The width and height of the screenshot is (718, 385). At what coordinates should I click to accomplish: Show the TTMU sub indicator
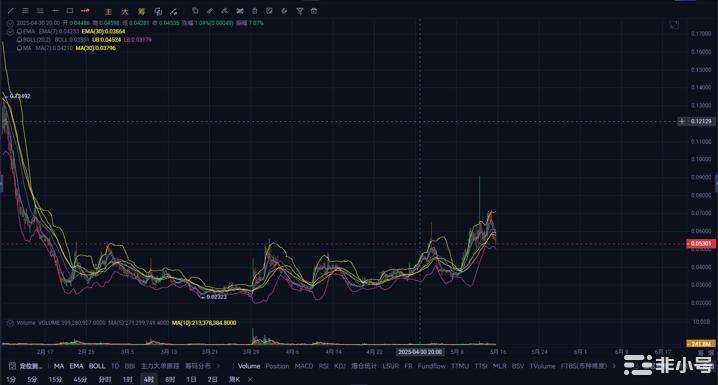pos(460,366)
